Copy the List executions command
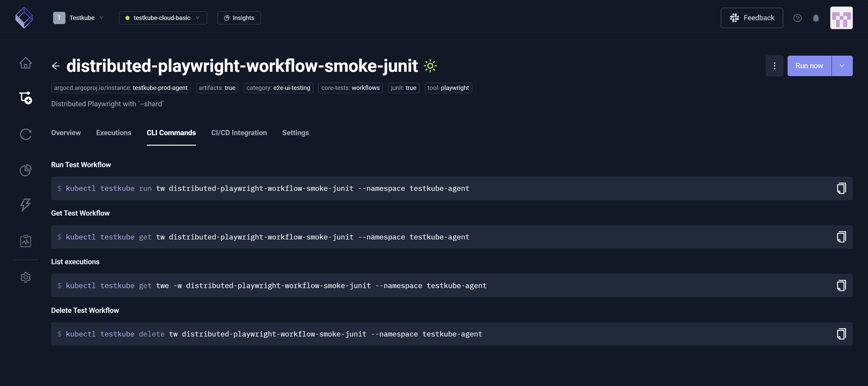The width and height of the screenshot is (868, 386). 841,285
